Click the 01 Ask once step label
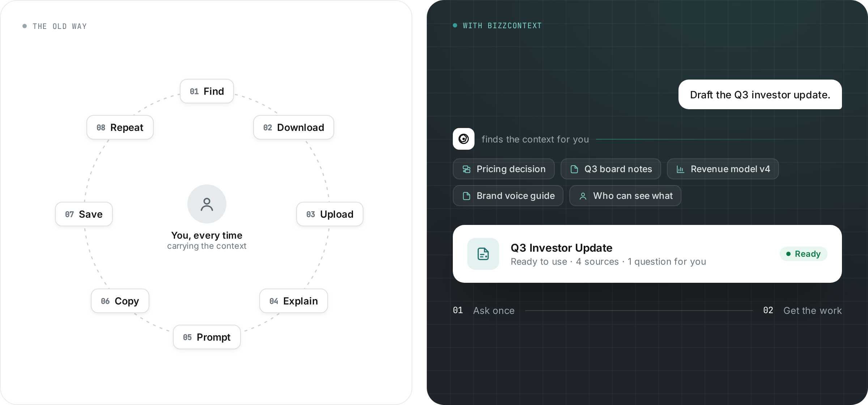 484,310
